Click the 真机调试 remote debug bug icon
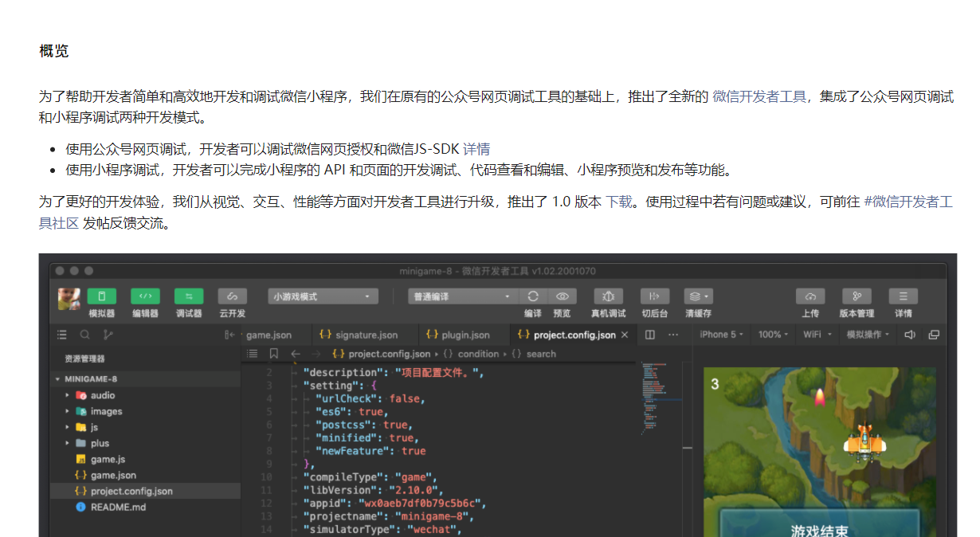The height and width of the screenshot is (537, 980). pyautogui.click(x=608, y=296)
